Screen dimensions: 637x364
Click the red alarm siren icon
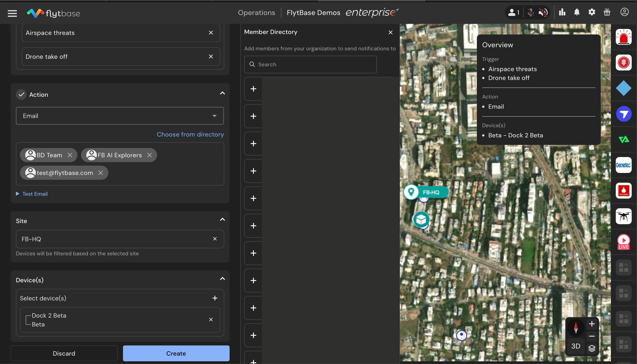(623, 37)
